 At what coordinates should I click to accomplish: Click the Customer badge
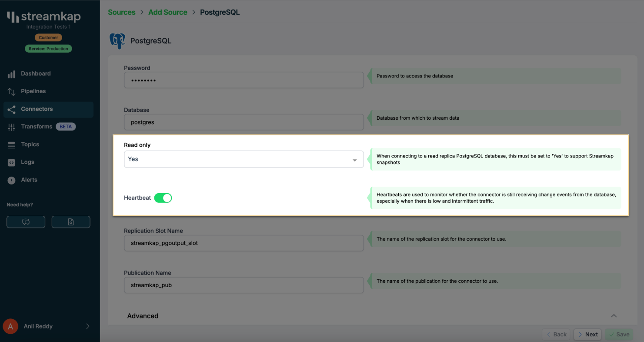pyautogui.click(x=48, y=38)
